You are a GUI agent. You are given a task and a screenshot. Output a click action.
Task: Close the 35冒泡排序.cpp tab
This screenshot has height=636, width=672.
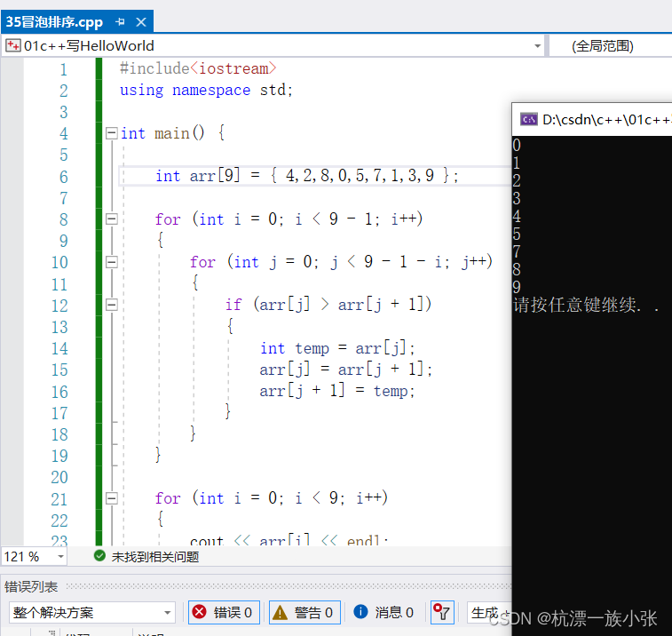[x=141, y=22]
